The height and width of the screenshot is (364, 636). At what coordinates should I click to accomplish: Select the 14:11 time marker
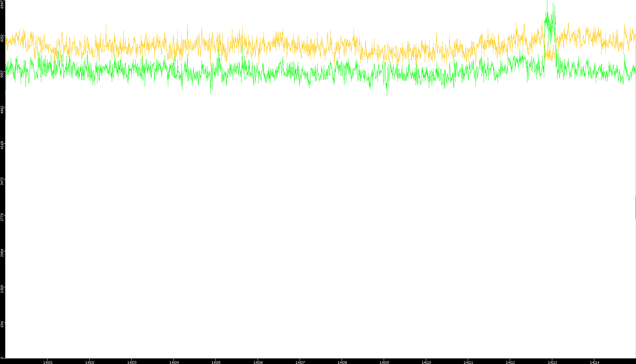(468, 362)
